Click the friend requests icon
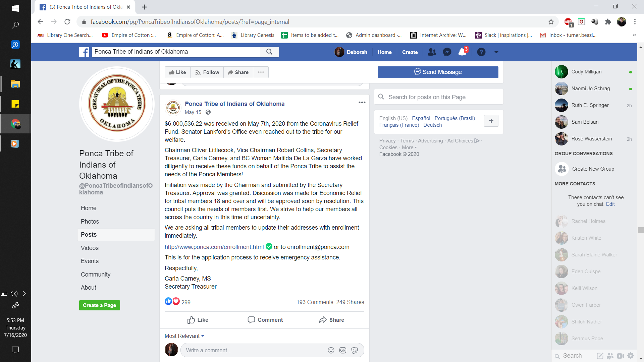 (432, 52)
